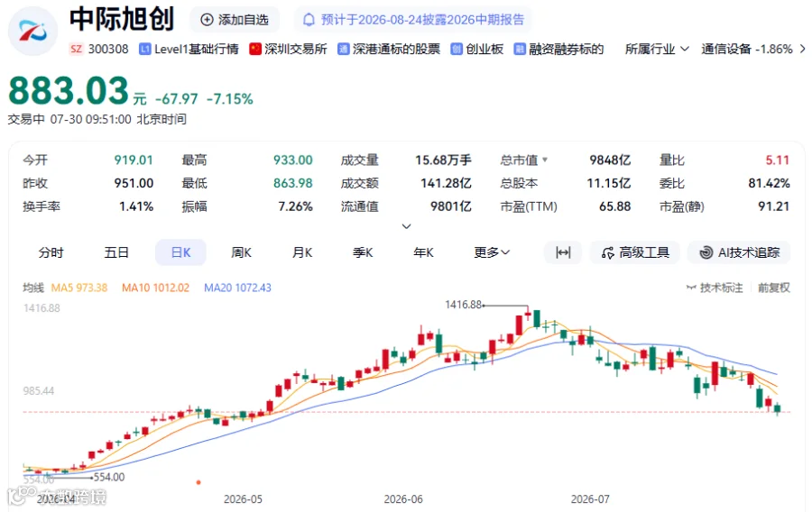Switch to 五日 chart tab

(116, 252)
